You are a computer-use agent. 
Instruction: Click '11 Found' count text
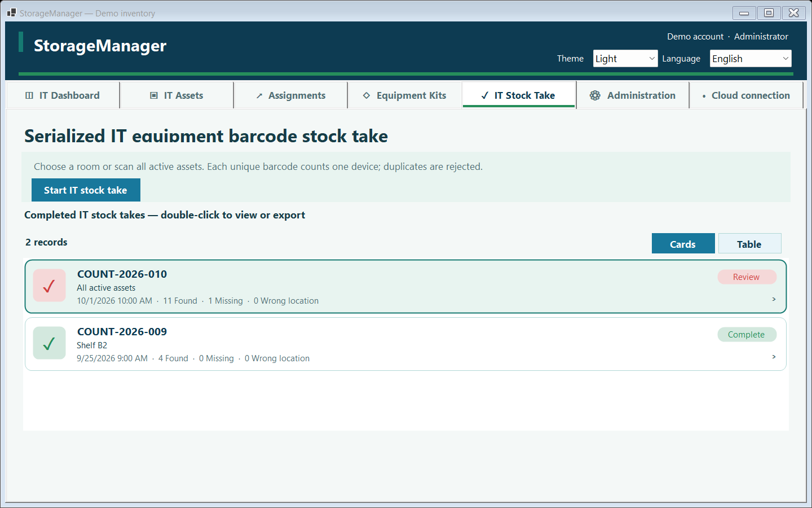(180, 301)
